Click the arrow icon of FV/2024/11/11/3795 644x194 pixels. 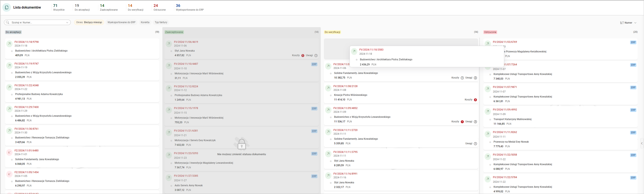click(x=328, y=154)
